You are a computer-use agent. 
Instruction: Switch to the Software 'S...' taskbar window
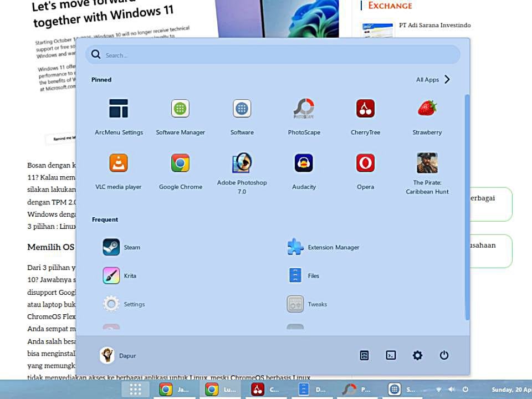tap(403, 390)
